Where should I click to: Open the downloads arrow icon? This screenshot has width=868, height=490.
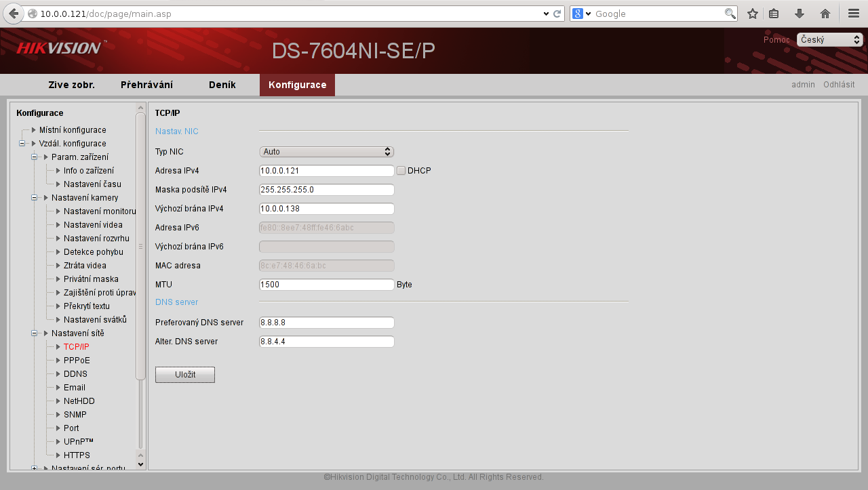(x=800, y=14)
